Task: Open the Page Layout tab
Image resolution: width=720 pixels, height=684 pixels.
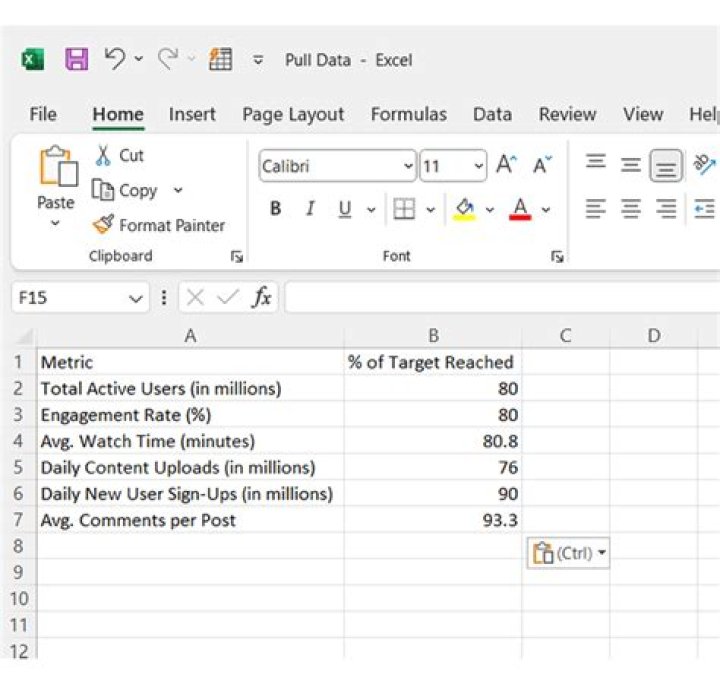Action: [293, 114]
